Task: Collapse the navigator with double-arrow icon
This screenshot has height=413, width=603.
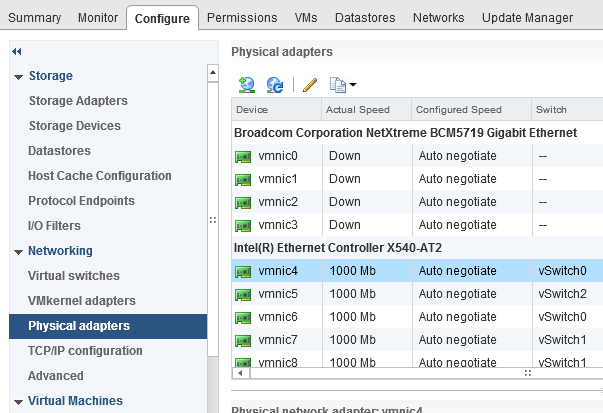Action: (x=17, y=51)
